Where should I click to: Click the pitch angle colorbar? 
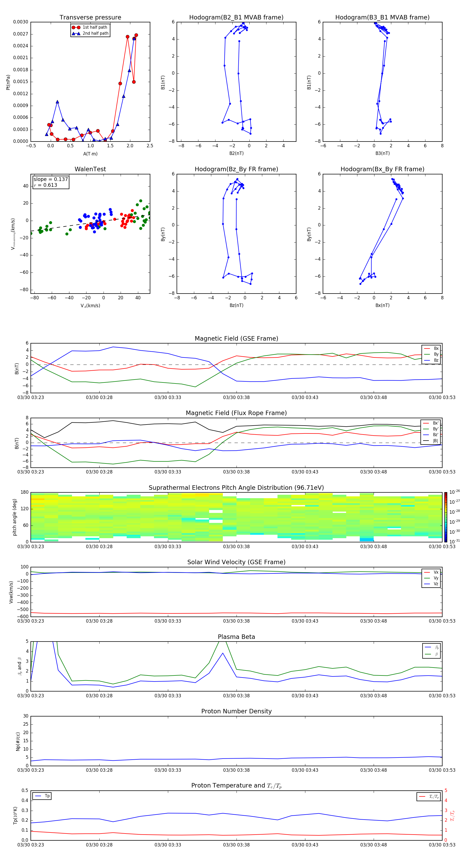click(x=446, y=517)
